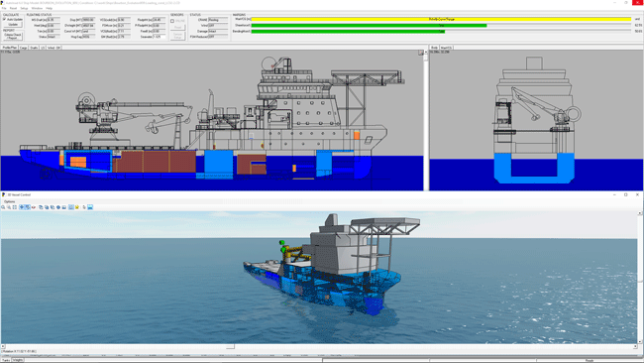Open the Window menu
Image resolution: width=644 pixels, height=363 pixels.
point(37,8)
